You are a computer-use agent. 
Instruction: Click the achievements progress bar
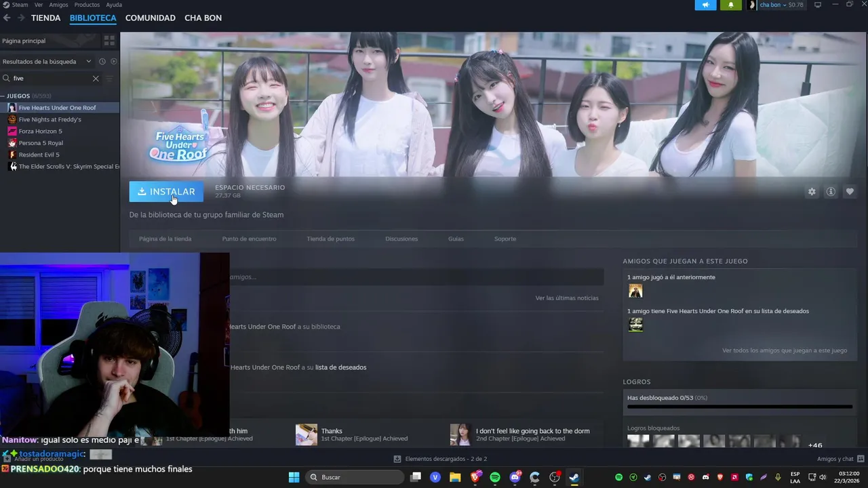point(740,407)
